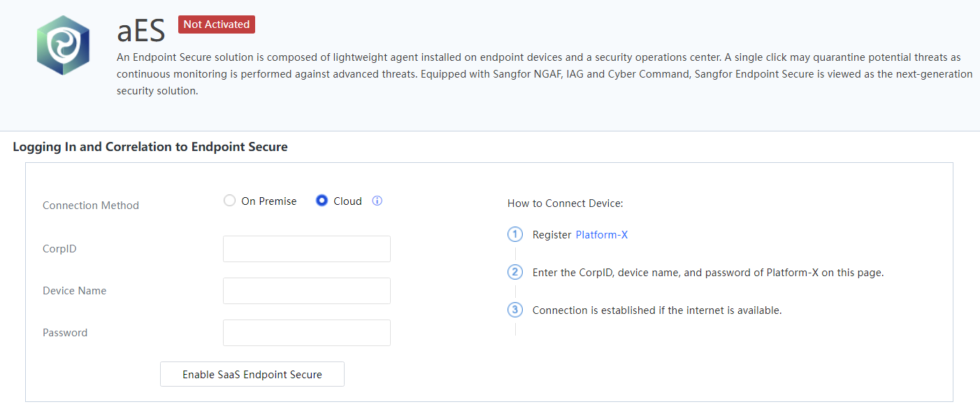Click the step 1 circle icon
The height and width of the screenshot is (416, 980).
tap(515, 235)
